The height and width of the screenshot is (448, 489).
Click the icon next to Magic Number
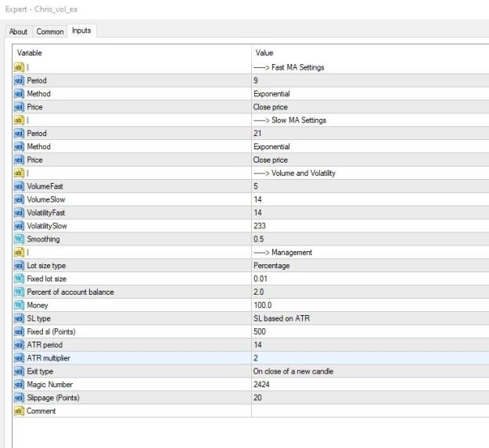19,385
